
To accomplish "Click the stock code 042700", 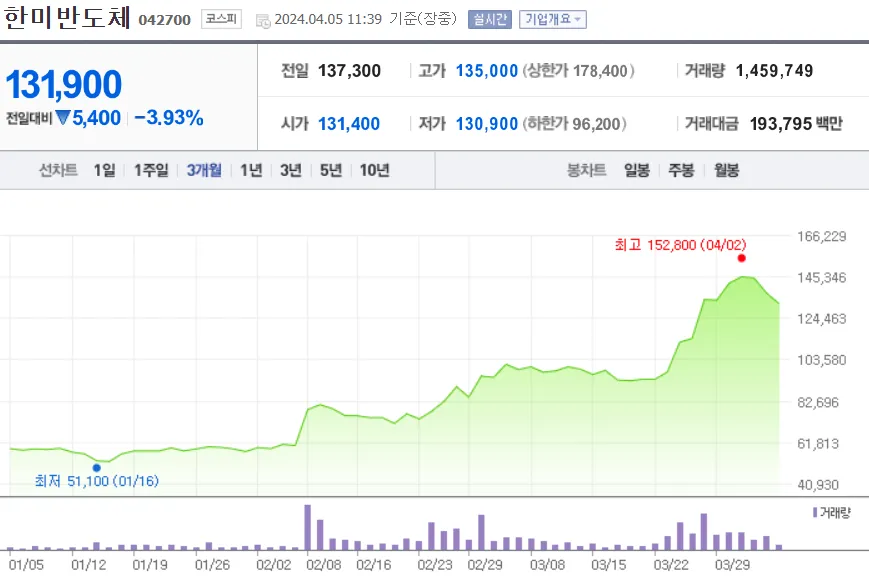I will (x=165, y=20).
